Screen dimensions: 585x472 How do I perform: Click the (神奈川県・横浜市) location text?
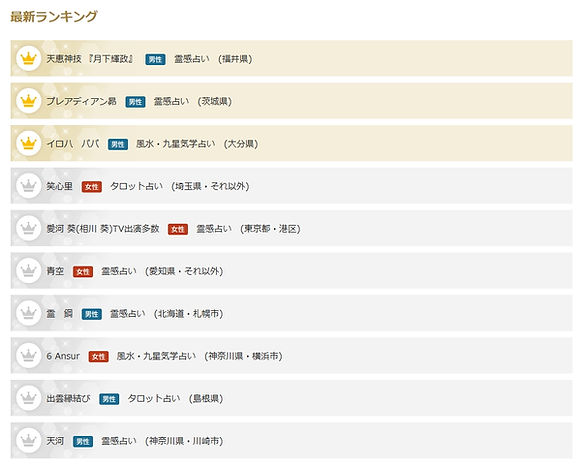tap(244, 356)
